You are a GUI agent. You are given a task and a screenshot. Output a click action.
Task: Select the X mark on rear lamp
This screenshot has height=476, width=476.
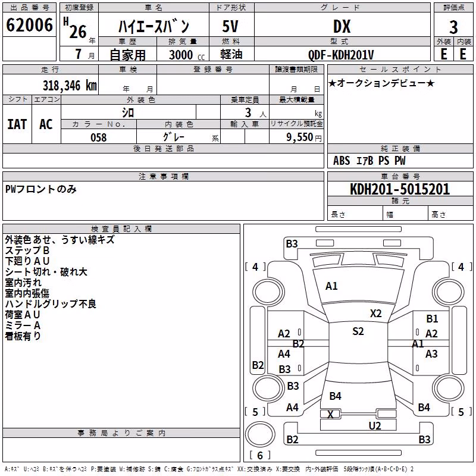tap(330, 414)
